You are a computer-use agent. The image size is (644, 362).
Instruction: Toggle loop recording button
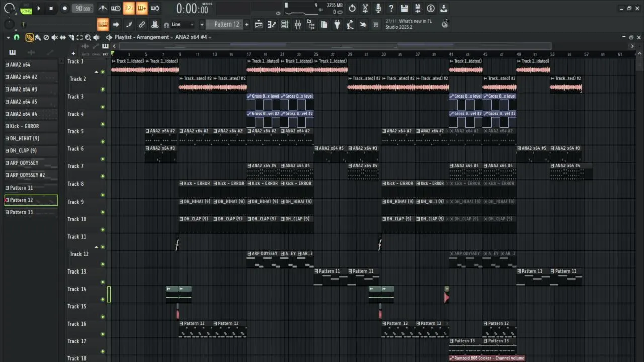[155, 8]
